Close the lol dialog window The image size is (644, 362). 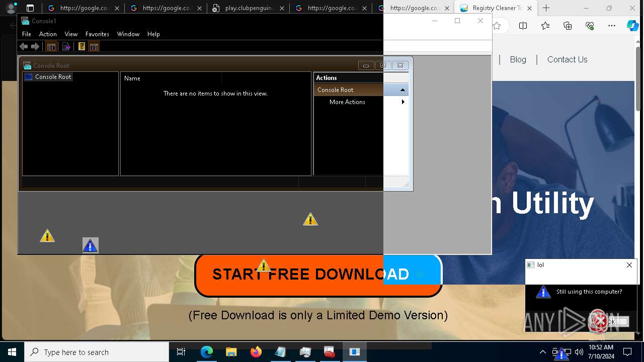629,265
